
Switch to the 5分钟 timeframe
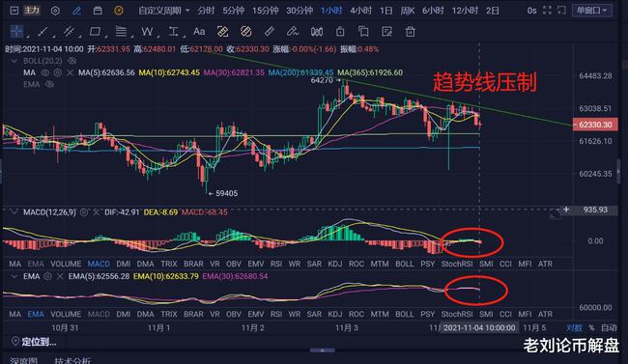(234, 11)
